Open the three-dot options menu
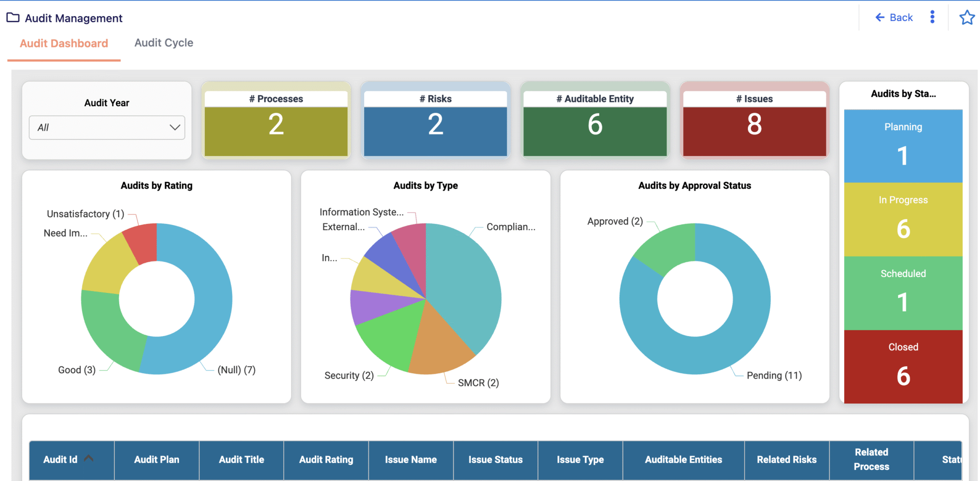 pos(932,17)
